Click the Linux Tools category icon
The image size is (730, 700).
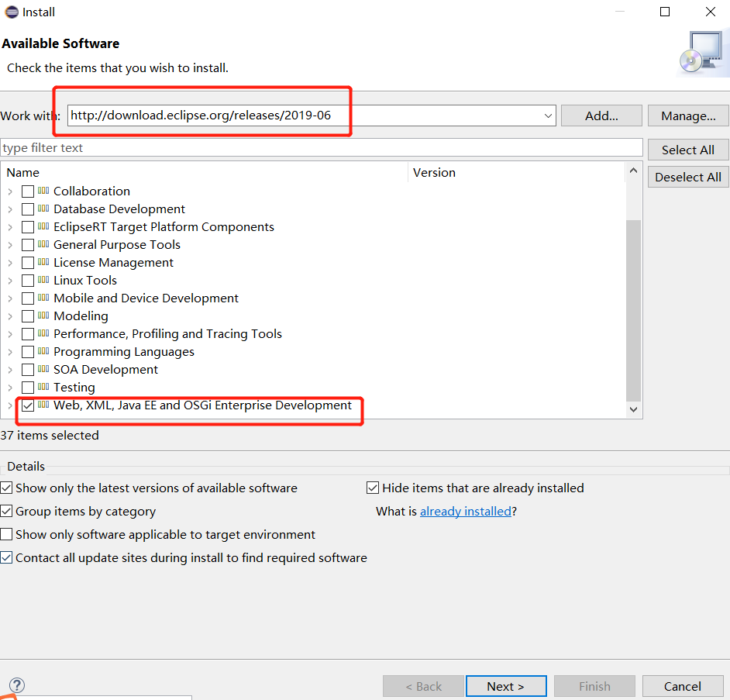[x=43, y=279]
